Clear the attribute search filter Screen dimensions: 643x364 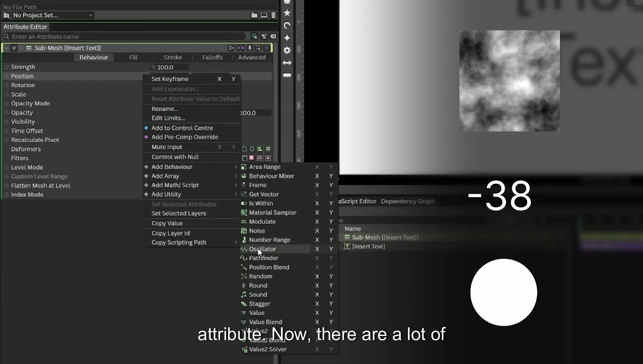click(x=273, y=36)
